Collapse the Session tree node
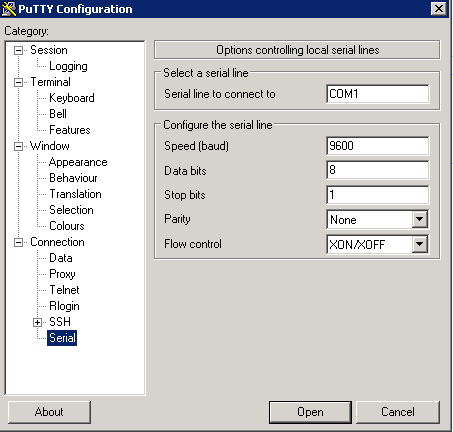Viewport: 453px width, 432px height. [x=18, y=50]
